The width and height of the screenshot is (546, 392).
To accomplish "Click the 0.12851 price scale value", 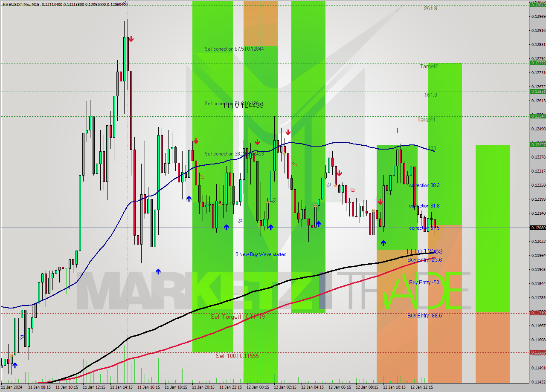I will point(538,45).
